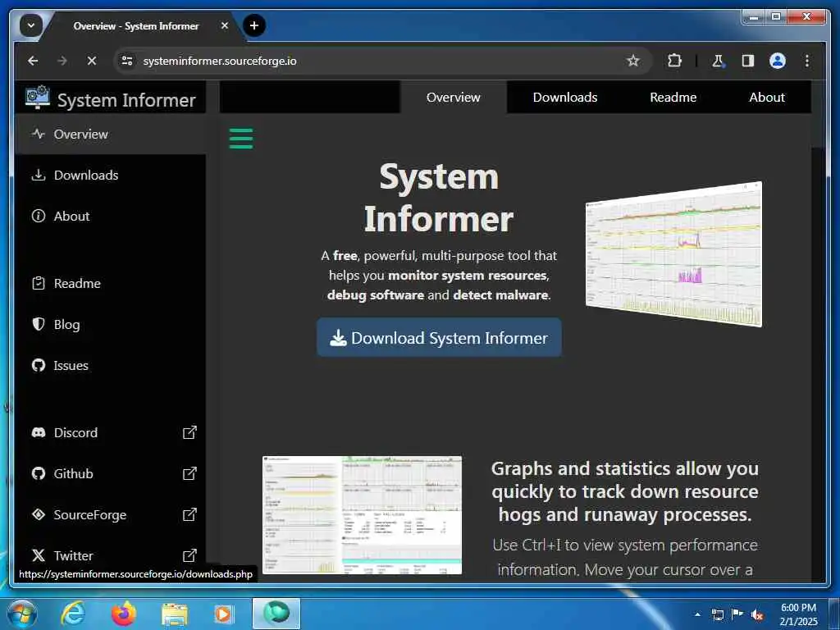This screenshot has width=840, height=630.
Task: Open the Blog sidebar link
Action: click(111, 325)
